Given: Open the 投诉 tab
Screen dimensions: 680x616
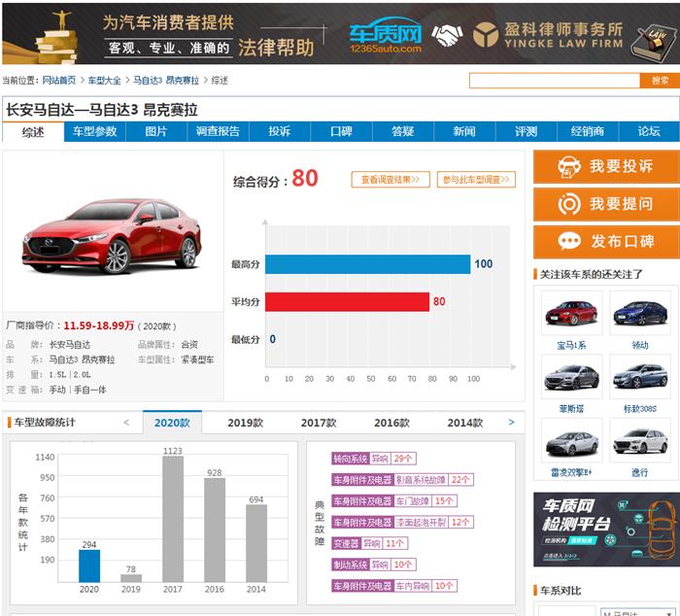Looking at the screenshot, I should [x=280, y=131].
